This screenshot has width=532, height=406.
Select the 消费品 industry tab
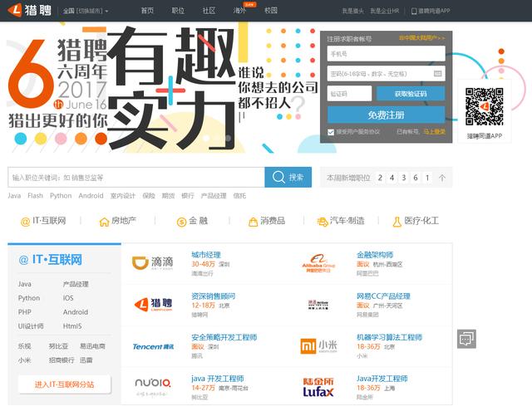pos(267,221)
